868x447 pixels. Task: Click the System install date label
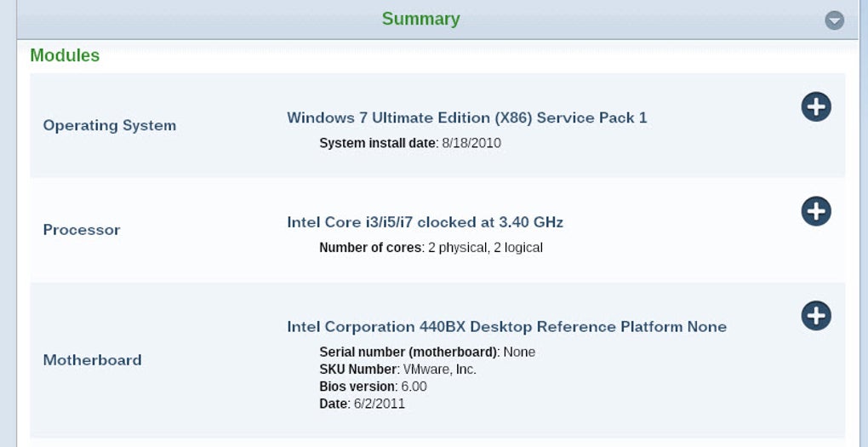tap(378, 143)
